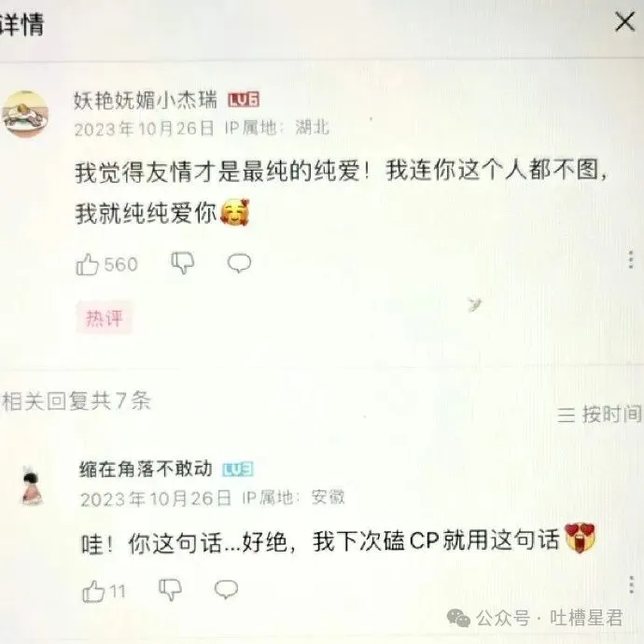Select the 相关回复共7条 header
This screenshot has width=644, height=644.
point(77,400)
